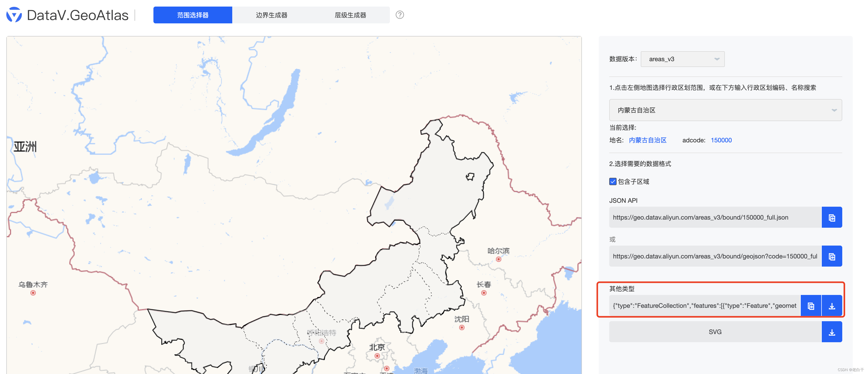Image resolution: width=868 pixels, height=374 pixels.
Task: Select the 范围选择器 tab
Action: [192, 15]
